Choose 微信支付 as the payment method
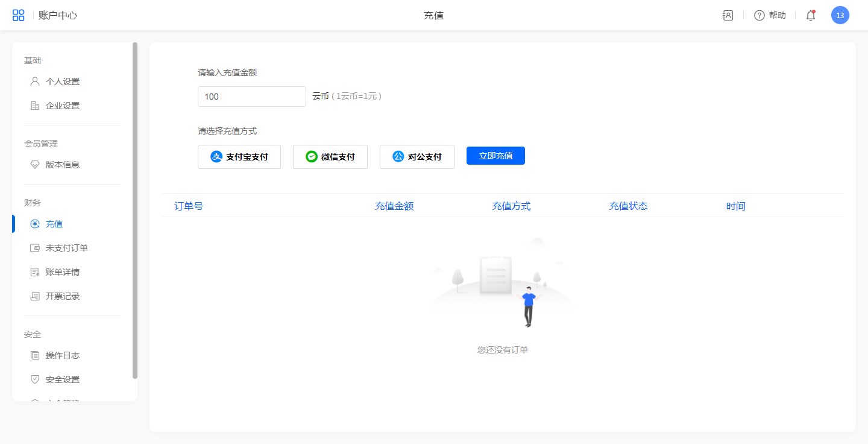 tap(330, 157)
